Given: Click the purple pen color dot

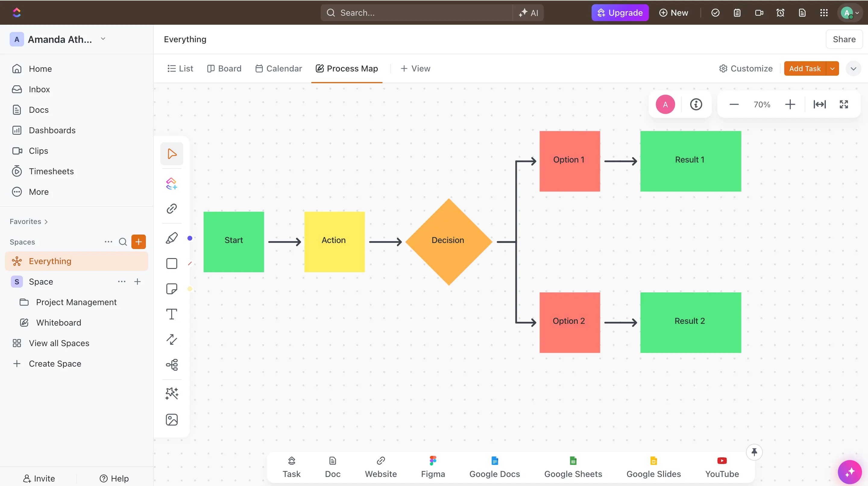Looking at the screenshot, I should (190, 238).
